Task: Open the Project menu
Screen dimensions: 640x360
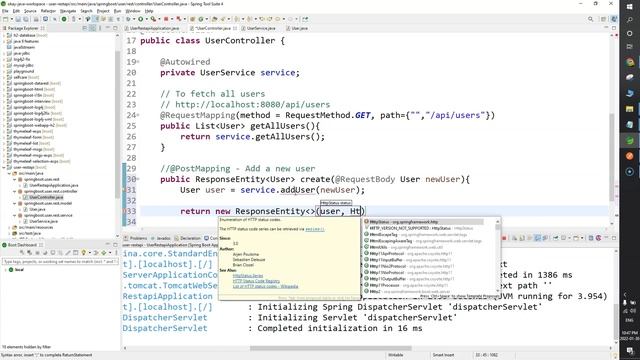Action: click(x=103, y=11)
